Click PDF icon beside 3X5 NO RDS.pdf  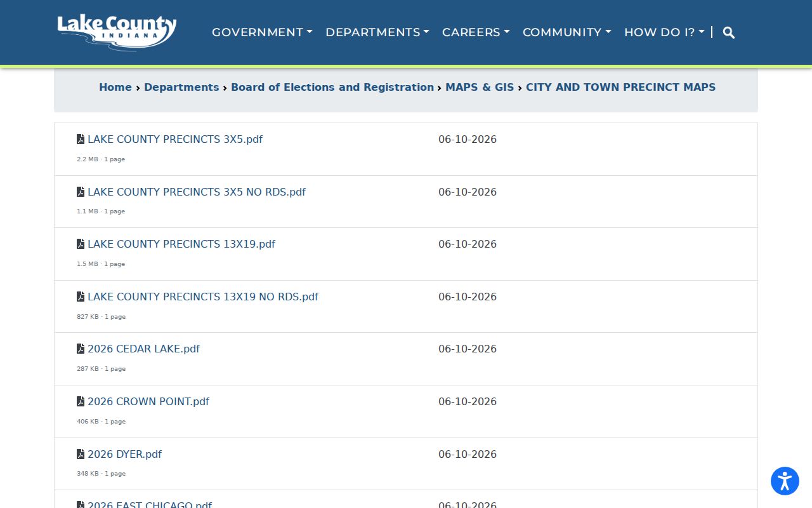(x=81, y=192)
